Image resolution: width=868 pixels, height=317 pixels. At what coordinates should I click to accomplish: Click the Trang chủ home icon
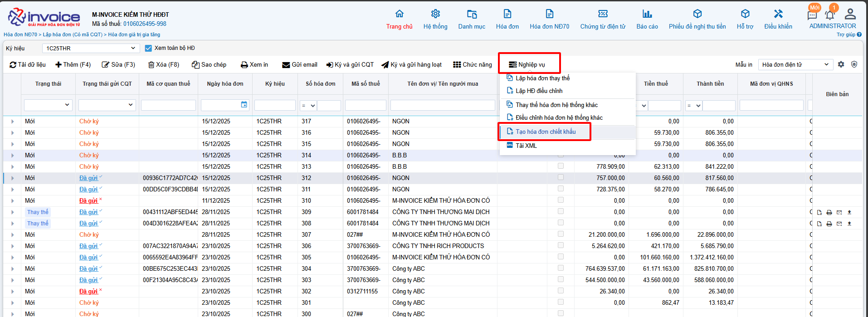pos(399,14)
